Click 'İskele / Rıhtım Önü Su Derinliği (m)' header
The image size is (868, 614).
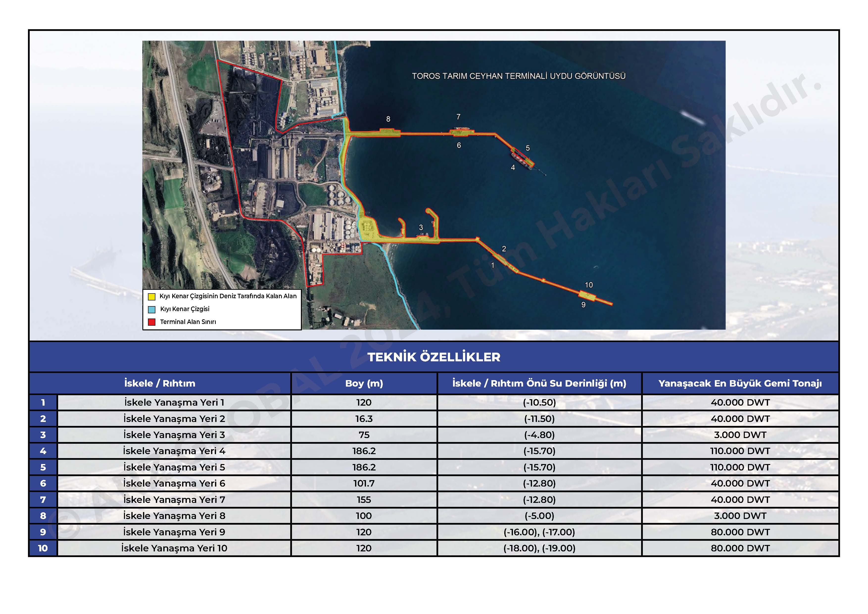[x=539, y=383]
